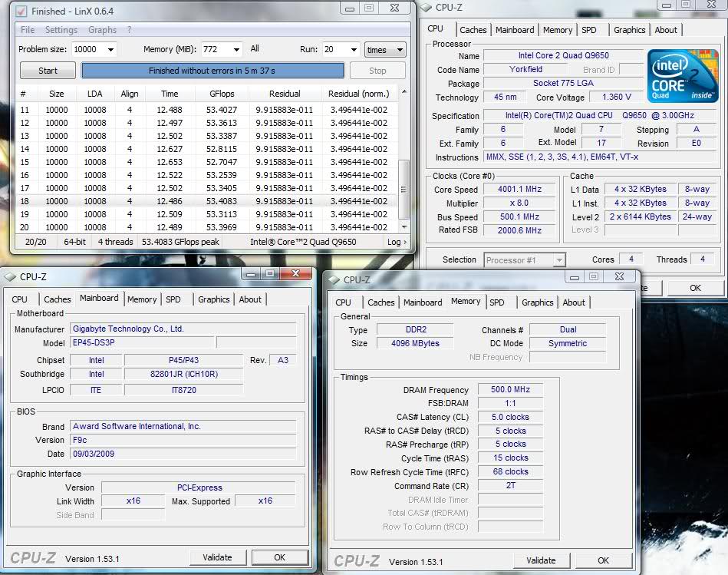728x575 pixels.
Task: Open the Problem size dropdown
Action: tap(110, 49)
